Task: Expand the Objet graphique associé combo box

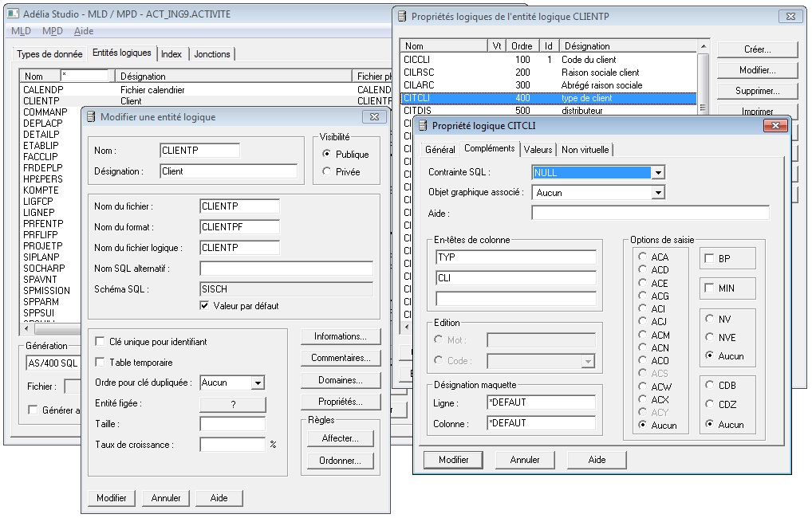Action: (x=658, y=193)
